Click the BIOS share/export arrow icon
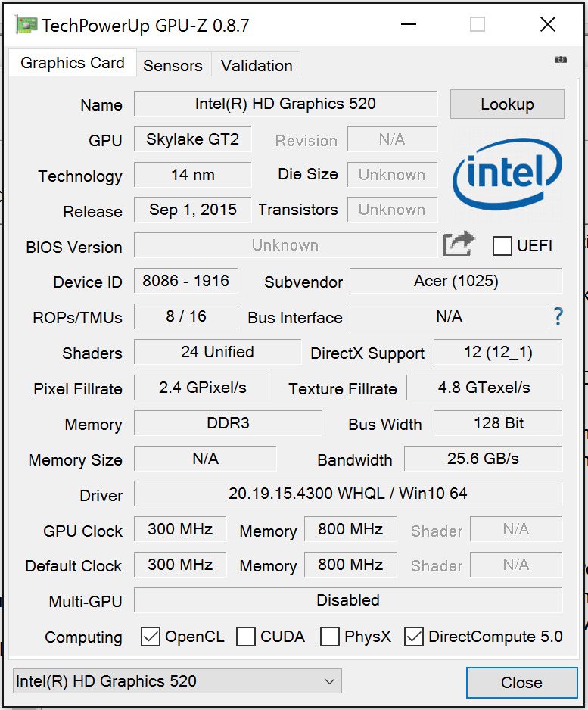 tap(459, 244)
